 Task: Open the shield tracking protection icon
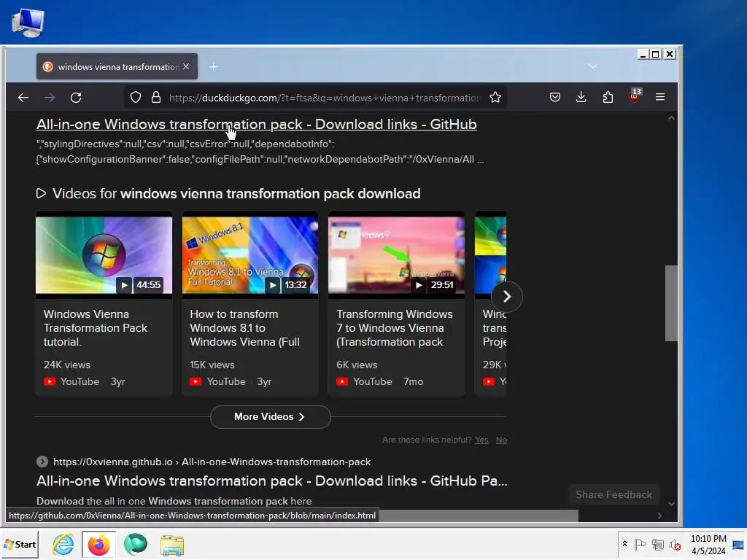point(136,98)
